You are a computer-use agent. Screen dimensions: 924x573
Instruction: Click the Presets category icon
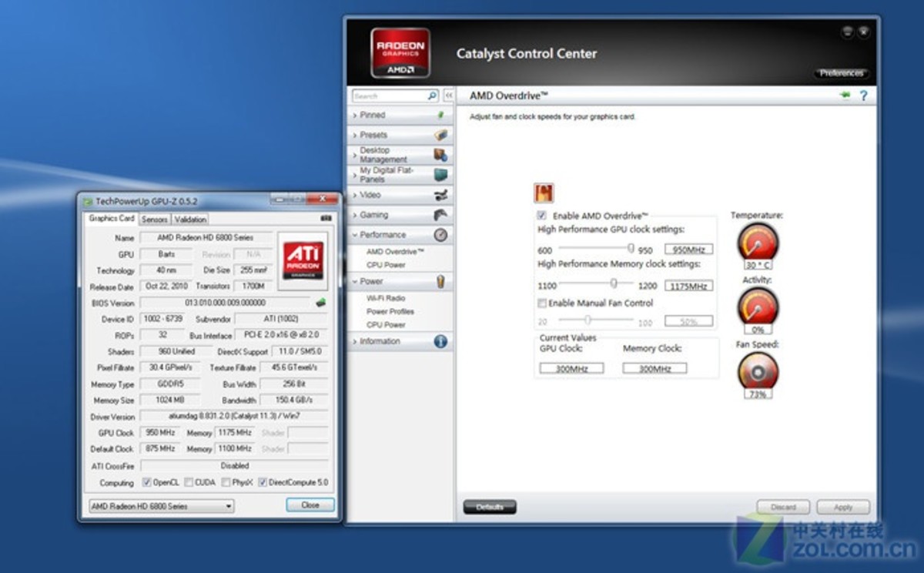click(x=440, y=135)
